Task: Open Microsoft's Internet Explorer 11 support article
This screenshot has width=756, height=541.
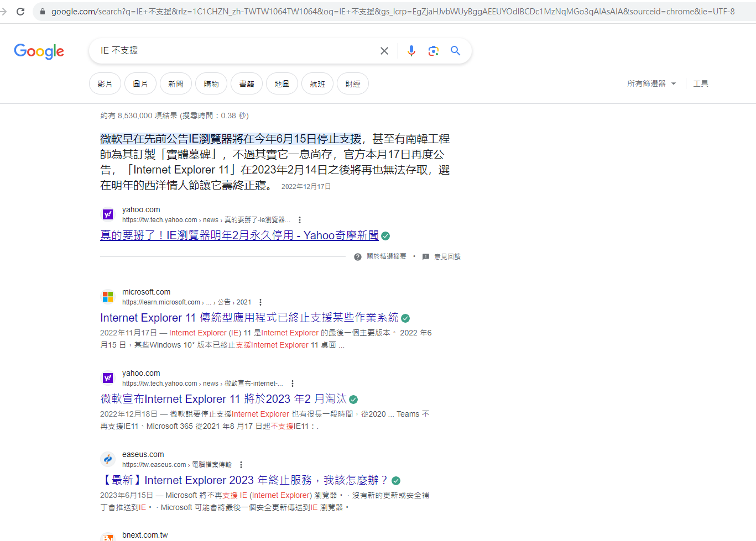Action: (x=249, y=318)
